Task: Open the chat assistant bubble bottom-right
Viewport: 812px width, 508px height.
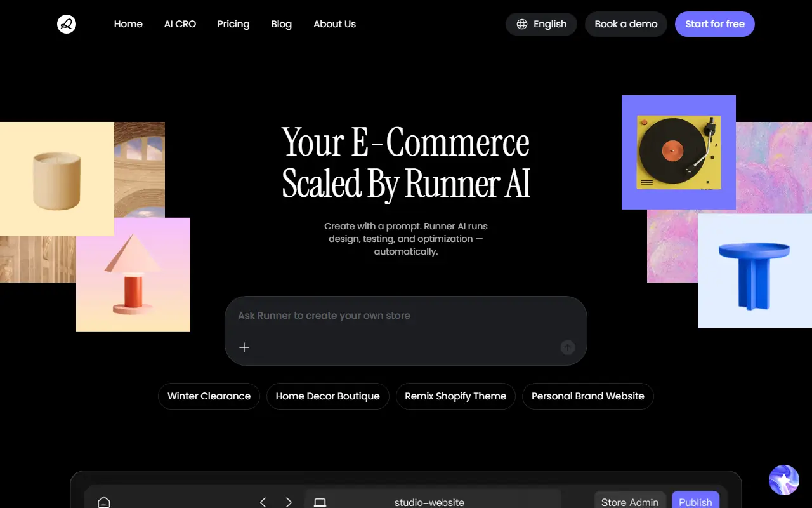Action: [x=783, y=480]
